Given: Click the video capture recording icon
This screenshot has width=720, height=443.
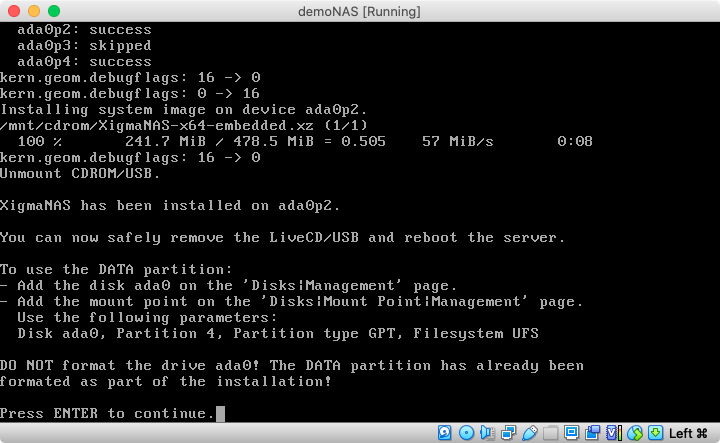Looking at the screenshot, I should click(593, 433).
